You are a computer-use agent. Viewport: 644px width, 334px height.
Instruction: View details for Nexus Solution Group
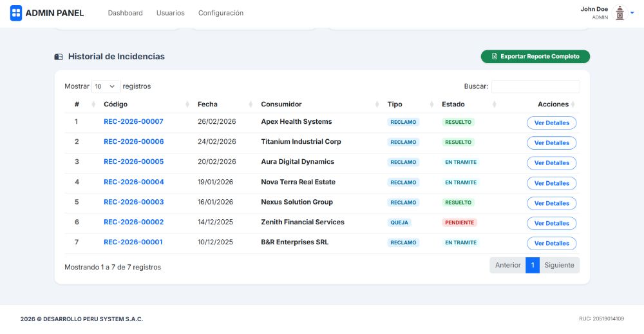(552, 203)
